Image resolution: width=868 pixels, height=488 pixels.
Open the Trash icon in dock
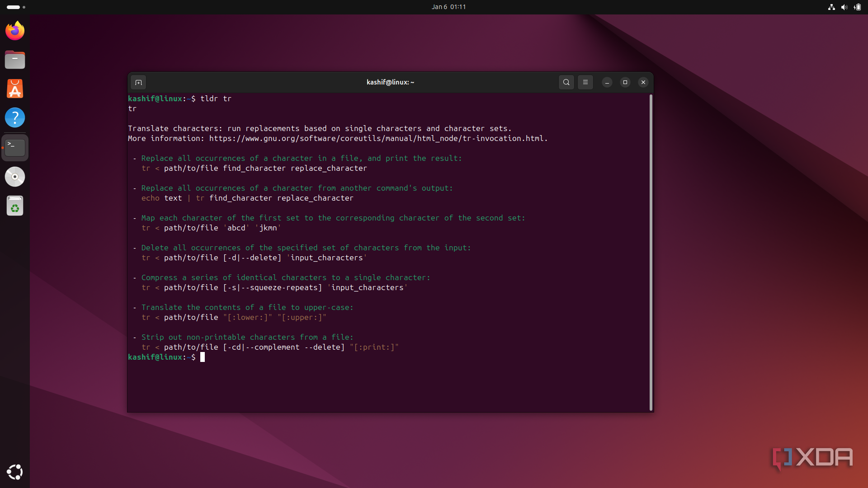(x=15, y=206)
